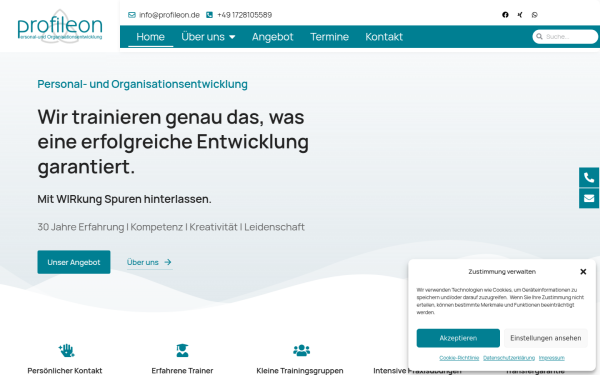Close the Zustimmung verwalten cookie dialog
Viewport: 600px width, 375px height.
point(583,272)
